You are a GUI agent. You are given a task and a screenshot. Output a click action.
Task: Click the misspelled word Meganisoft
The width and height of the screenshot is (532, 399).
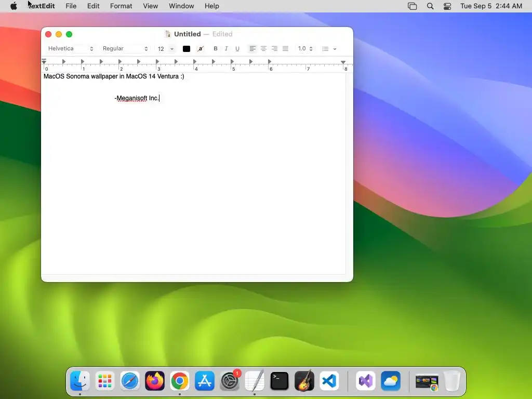click(131, 98)
